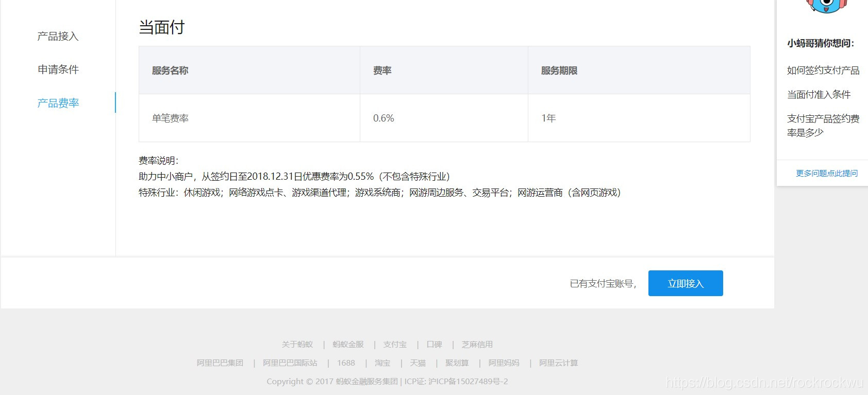Click the 立即接入 button

pos(686,283)
